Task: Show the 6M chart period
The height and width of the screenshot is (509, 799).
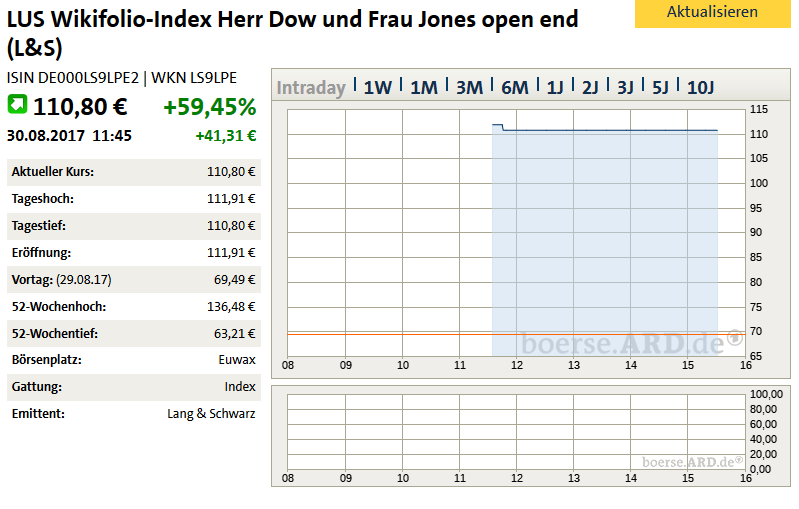Action: 514,87
